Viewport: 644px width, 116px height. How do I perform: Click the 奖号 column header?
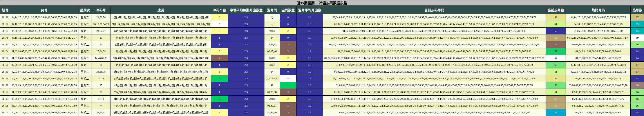click(44, 10)
